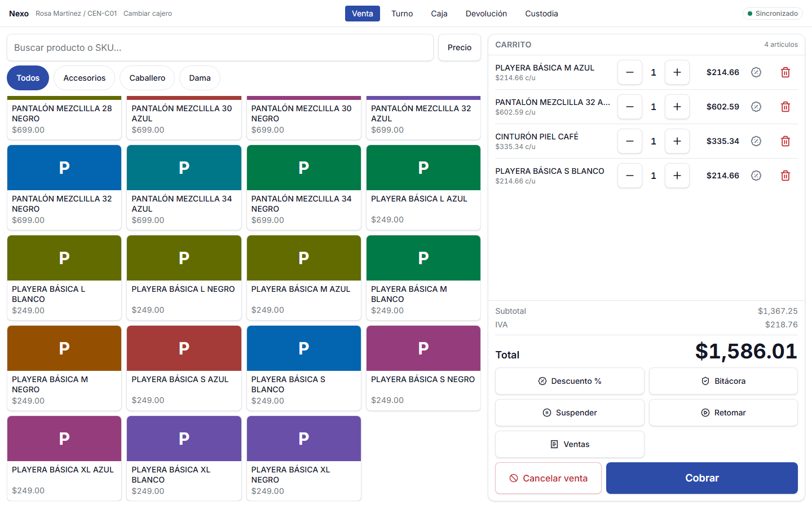Click the Cobrar button
Viewport: 812px width, 508px height.
pyautogui.click(x=702, y=478)
